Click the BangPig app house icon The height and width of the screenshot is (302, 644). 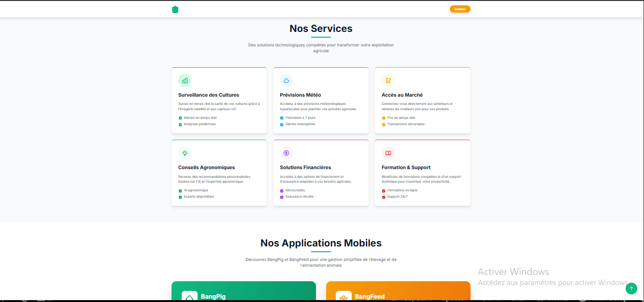pyautogui.click(x=189, y=297)
